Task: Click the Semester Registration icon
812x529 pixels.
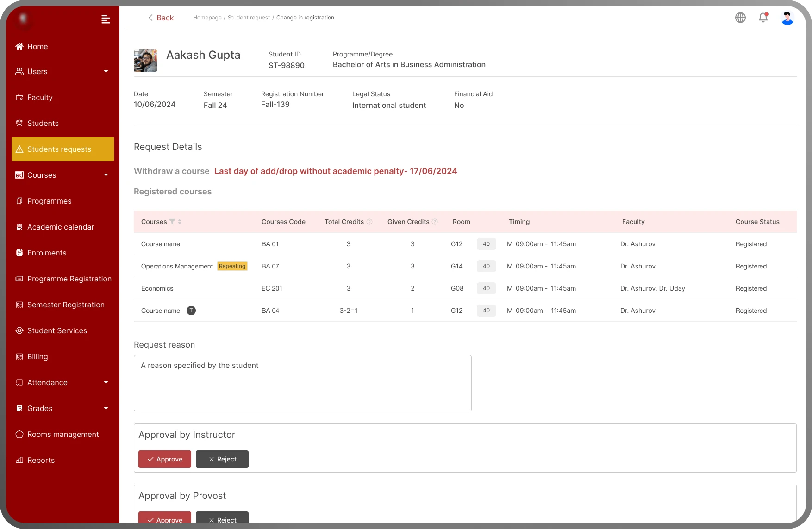Action: [x=19, y=305]
